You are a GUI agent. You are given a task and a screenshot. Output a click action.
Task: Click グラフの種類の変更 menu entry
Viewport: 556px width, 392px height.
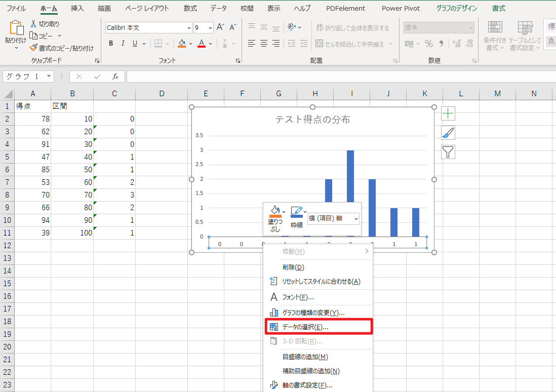(313, 312)
